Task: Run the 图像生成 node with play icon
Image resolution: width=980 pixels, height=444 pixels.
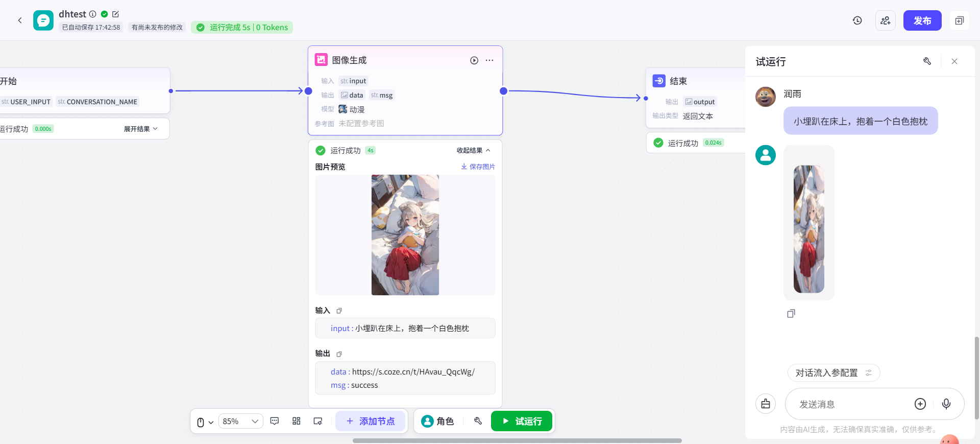Action: [474, 60]
